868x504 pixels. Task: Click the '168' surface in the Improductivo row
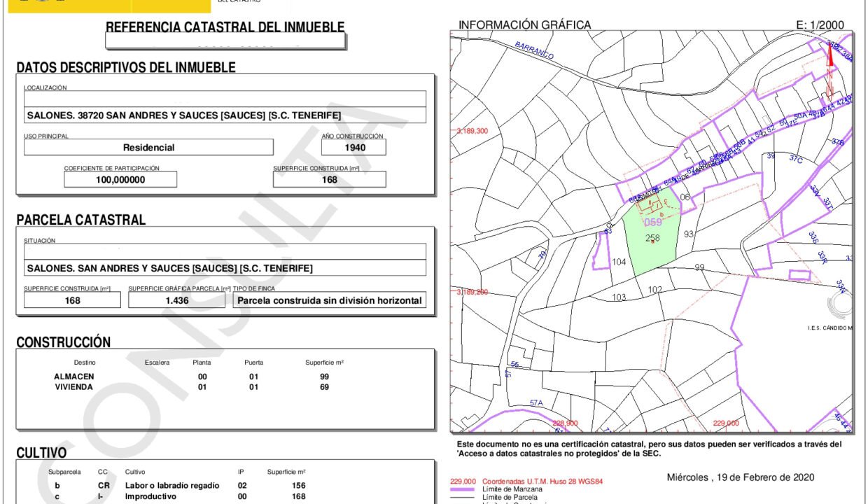coord(298,496)
